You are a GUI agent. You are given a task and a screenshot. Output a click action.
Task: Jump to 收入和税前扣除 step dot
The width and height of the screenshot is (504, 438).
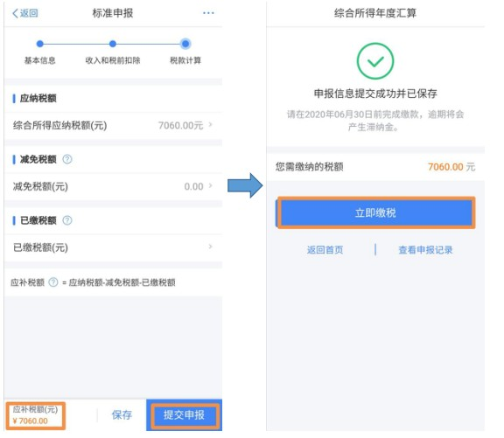pos(113,44)
